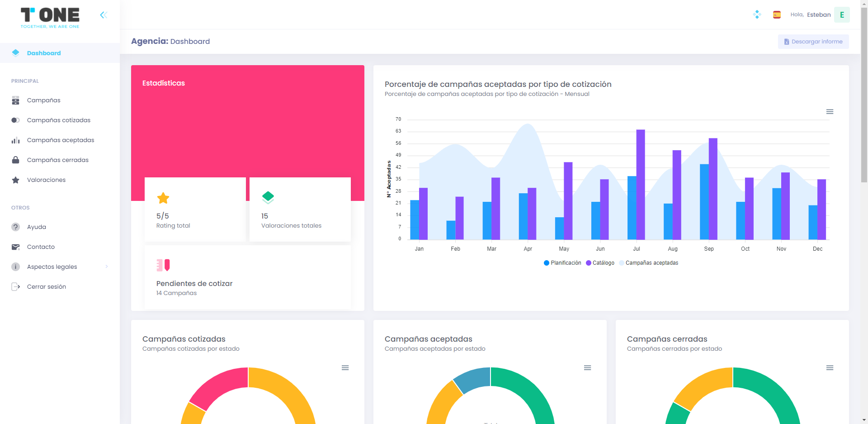Open the Campañas aceptadas chart menu
The width and height of the screenshot is (868, 424).
pos(587,368)
